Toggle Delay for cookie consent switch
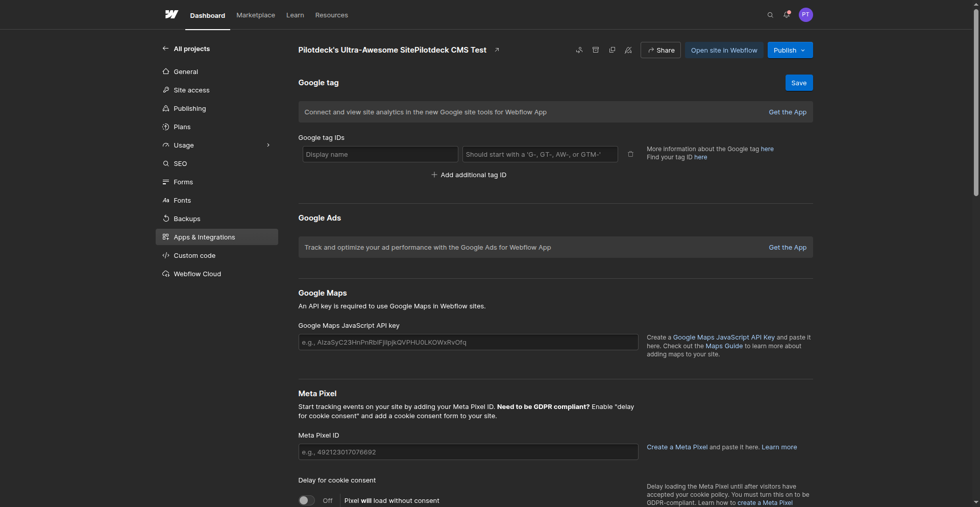 tap(307, 500)
